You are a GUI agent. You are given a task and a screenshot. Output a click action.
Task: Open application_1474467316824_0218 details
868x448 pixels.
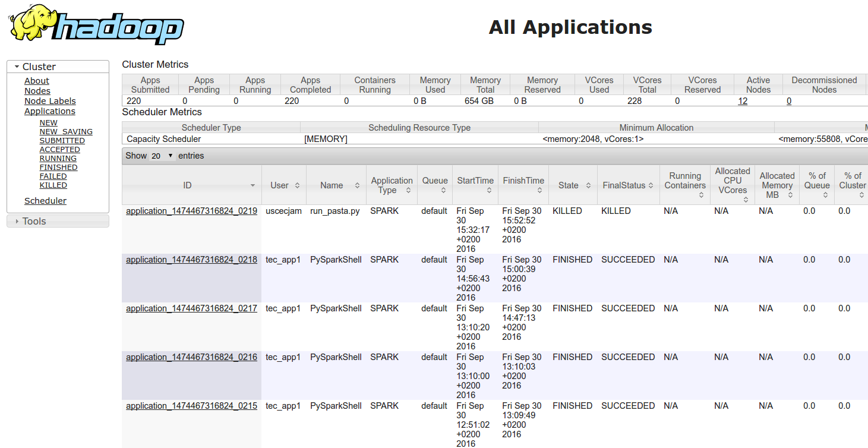191,260
